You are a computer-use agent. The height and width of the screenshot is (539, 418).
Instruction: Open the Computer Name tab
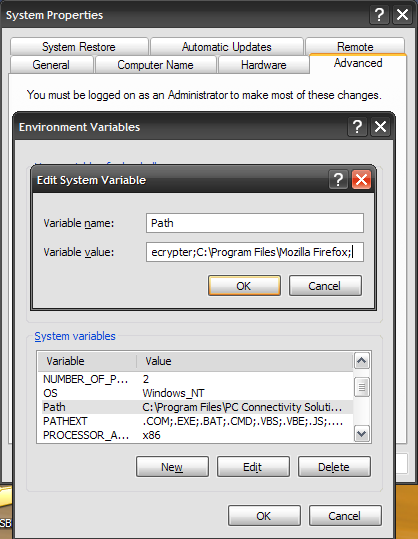pos(155,65)
